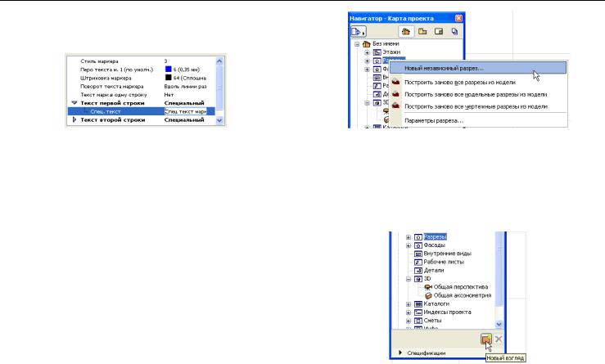
Task: Click parameter list scroll down arrow
Action: [219, 120]
